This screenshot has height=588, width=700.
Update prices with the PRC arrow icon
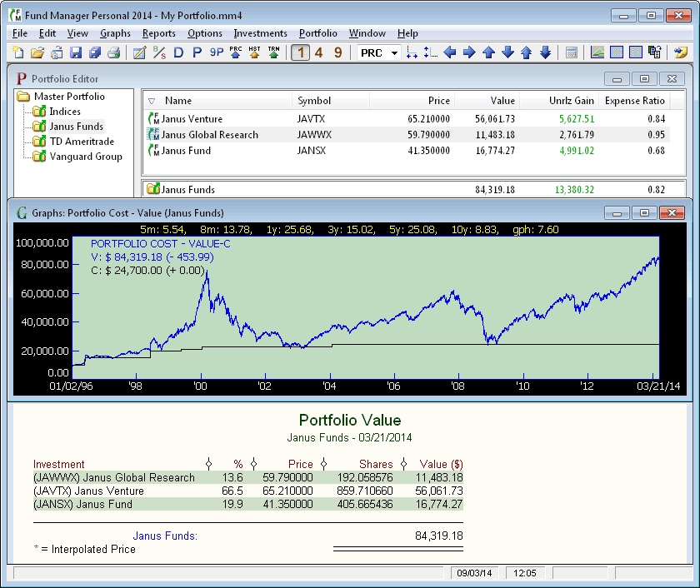235,52
